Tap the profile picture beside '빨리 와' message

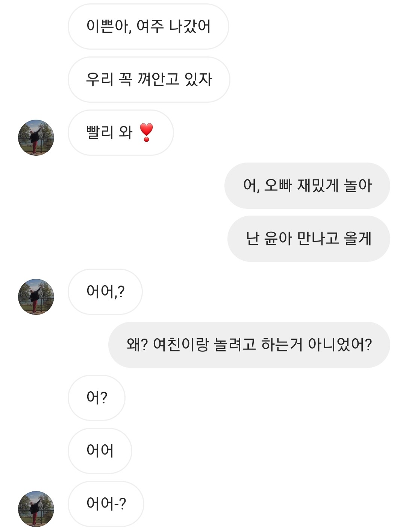[36, 137]
